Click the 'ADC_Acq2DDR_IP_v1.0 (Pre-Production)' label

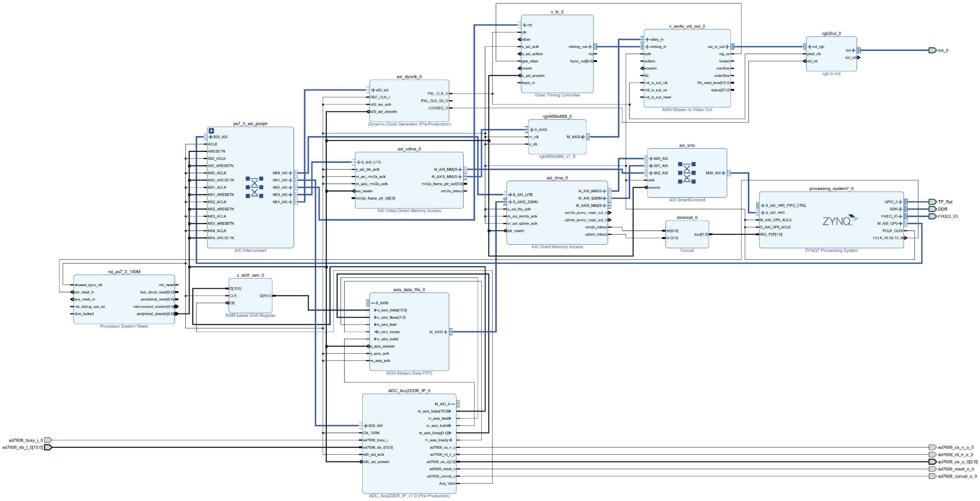click(409, 496)
